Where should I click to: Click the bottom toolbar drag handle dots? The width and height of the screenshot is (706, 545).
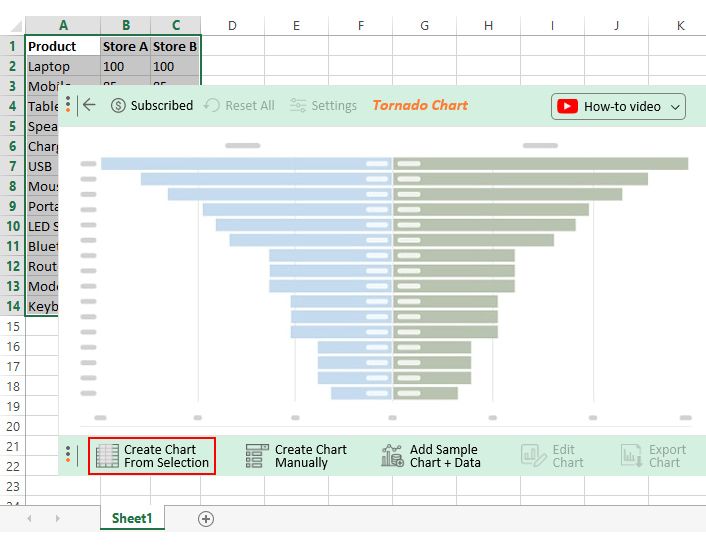pyautogui.click(x=68, y=454)
